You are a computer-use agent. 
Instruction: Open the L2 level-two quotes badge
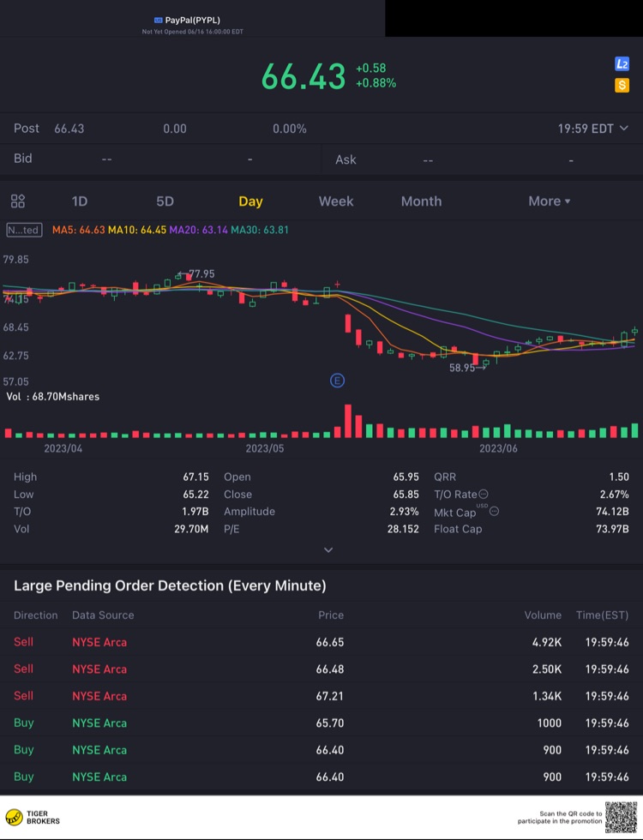coord(622,64)
